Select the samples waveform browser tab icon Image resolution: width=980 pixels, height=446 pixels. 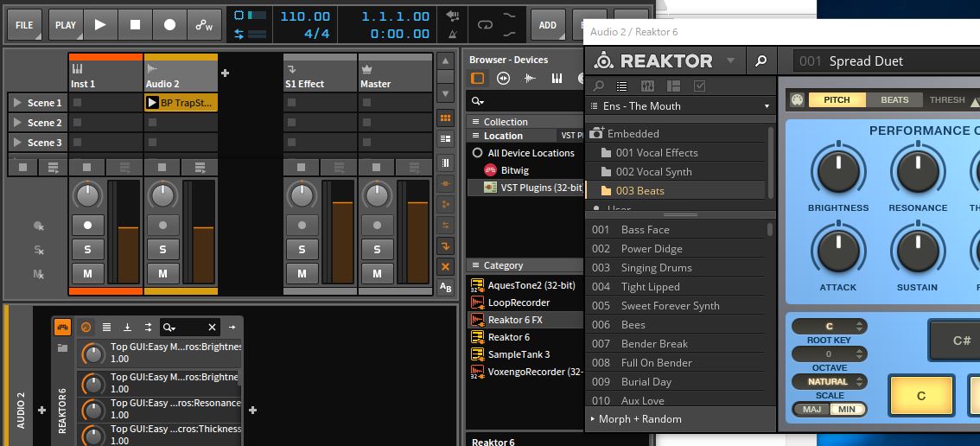(530, 78)
